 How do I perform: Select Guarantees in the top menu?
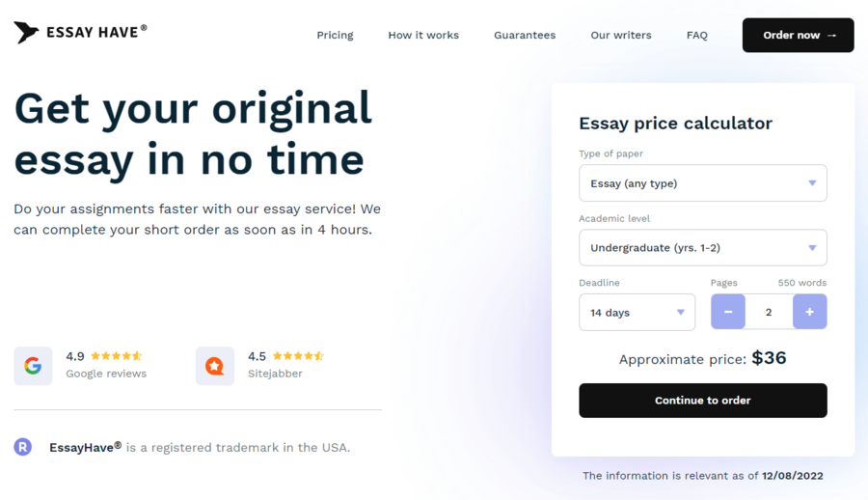[525, 35]
